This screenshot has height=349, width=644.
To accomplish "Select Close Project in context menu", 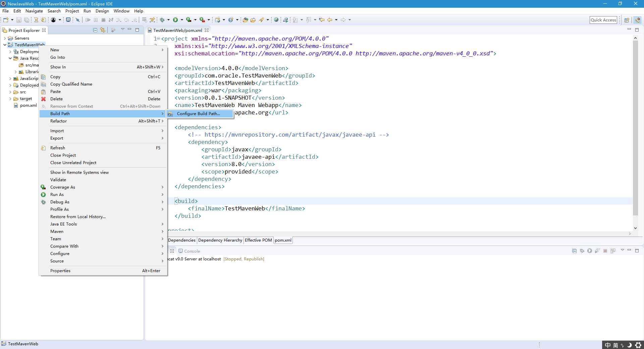I will coord(103,155).
